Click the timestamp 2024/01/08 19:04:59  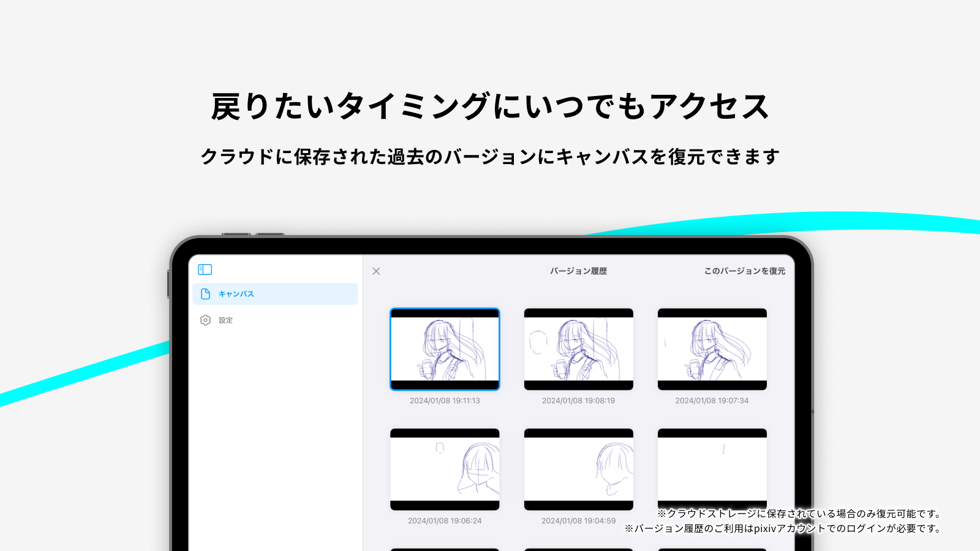pyautogui.click(x=578, y=521)
